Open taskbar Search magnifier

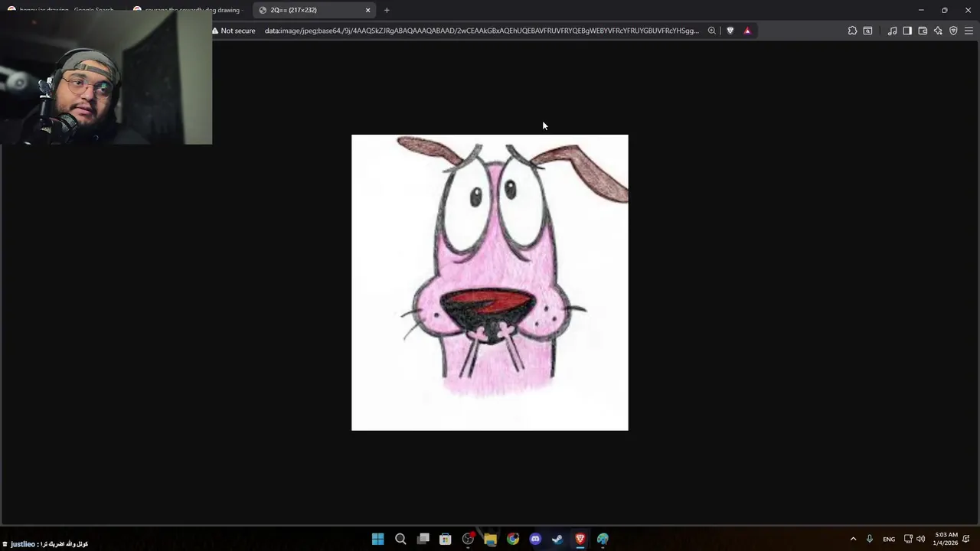(400, 539)
